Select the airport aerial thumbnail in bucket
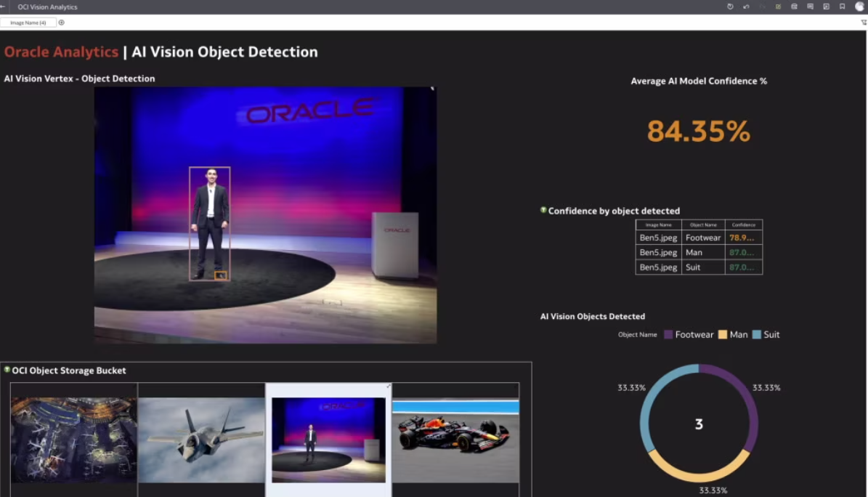The width and height of the screenshot is (868, 497). click(x=73, y=440)
